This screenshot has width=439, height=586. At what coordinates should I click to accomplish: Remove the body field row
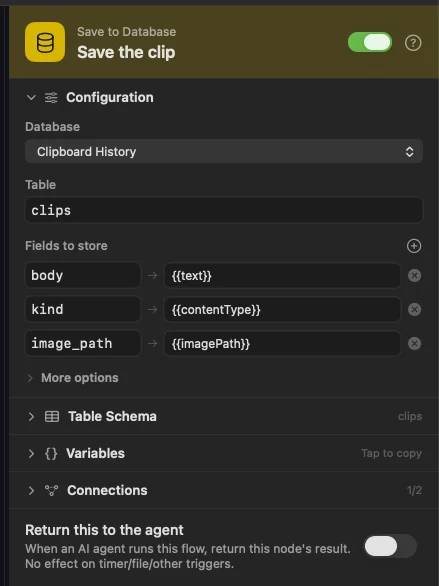point(414,276)
